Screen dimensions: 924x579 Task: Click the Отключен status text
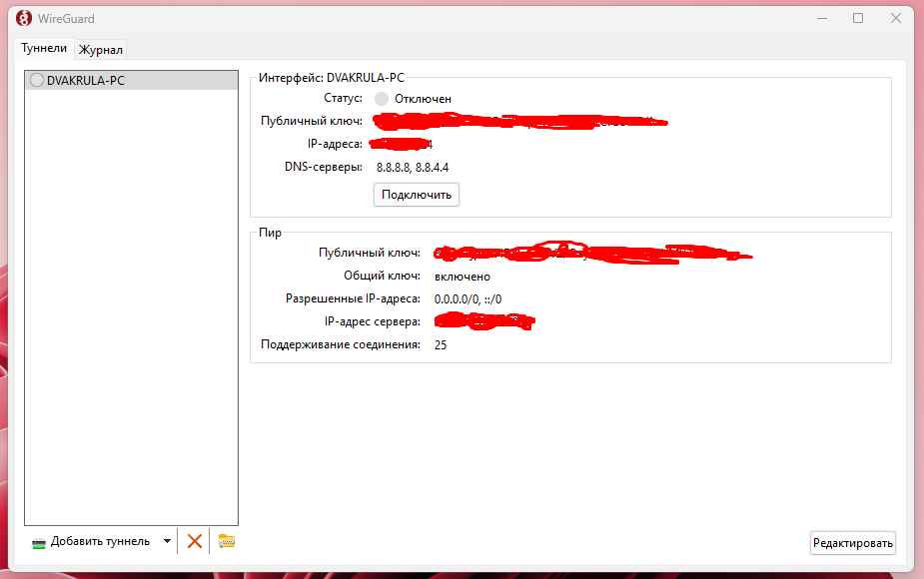coord(424,99)
